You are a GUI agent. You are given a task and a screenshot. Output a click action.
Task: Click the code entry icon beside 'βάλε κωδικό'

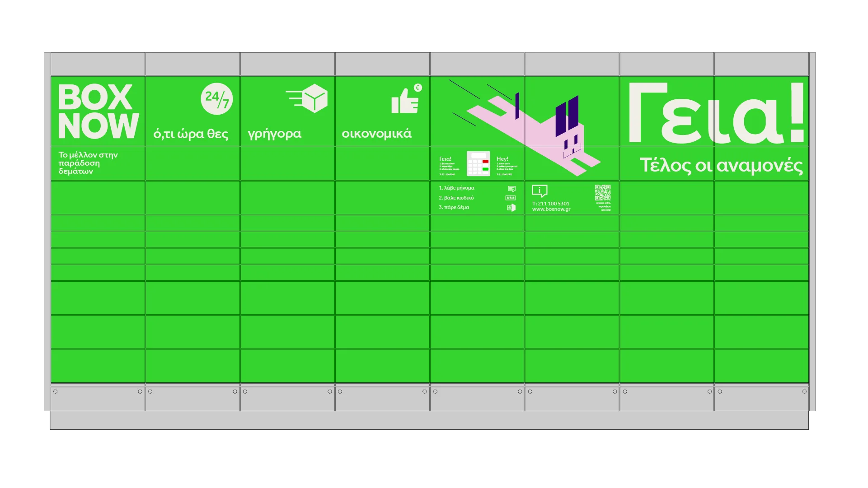click(511, 198)
